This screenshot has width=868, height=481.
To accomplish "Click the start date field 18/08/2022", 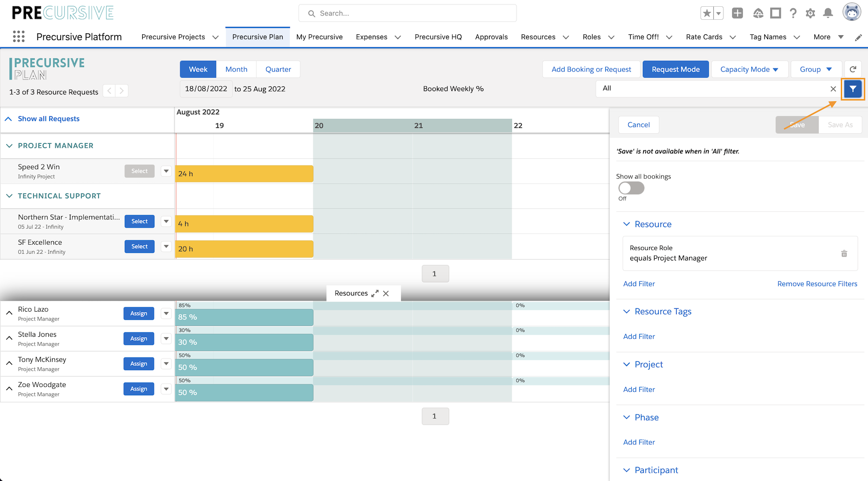I will point(206,89).
